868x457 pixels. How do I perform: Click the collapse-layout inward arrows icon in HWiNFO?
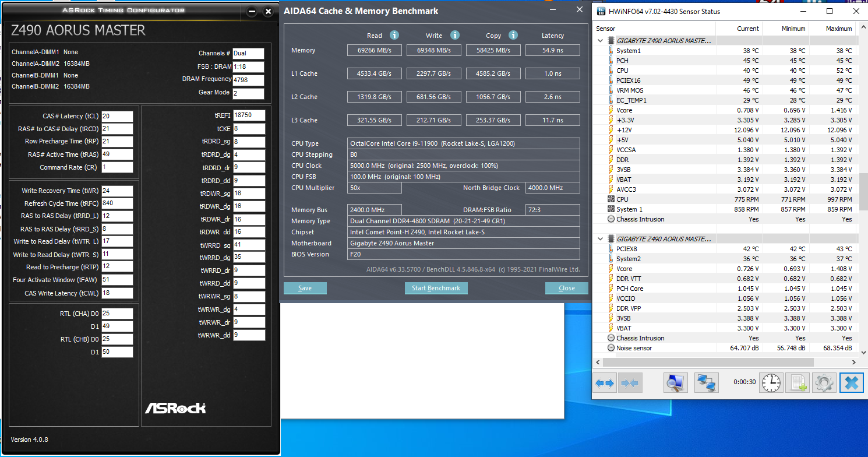point(630,383)
